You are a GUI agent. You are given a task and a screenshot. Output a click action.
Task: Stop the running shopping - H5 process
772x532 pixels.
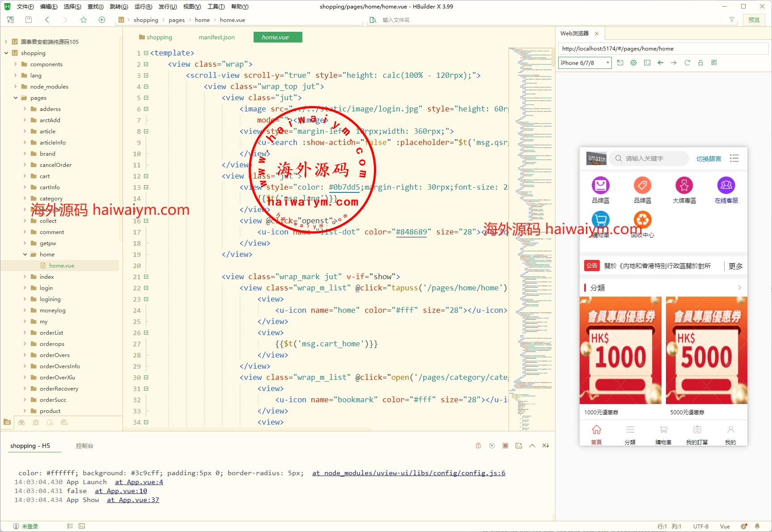[x=505, y=446]
